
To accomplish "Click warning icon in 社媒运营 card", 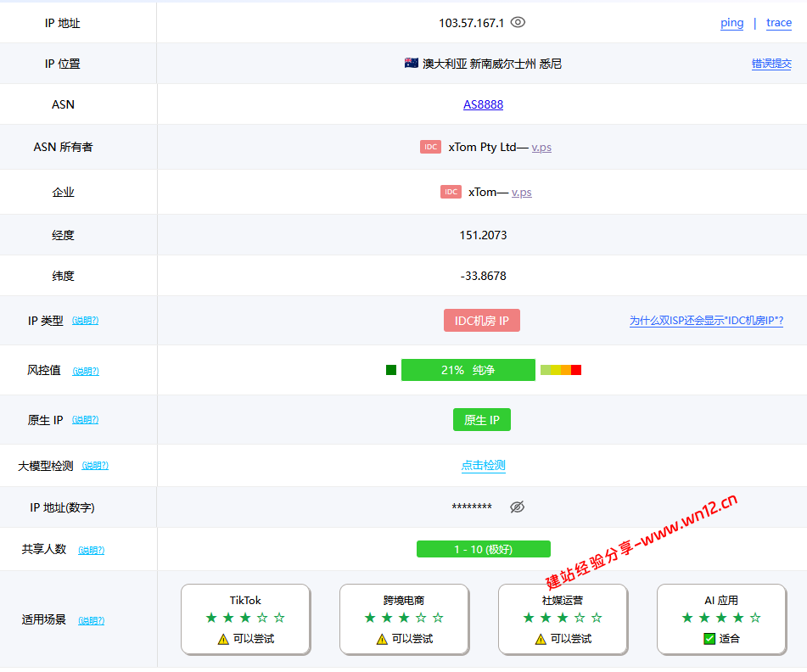I will click(x=541, y=639).
